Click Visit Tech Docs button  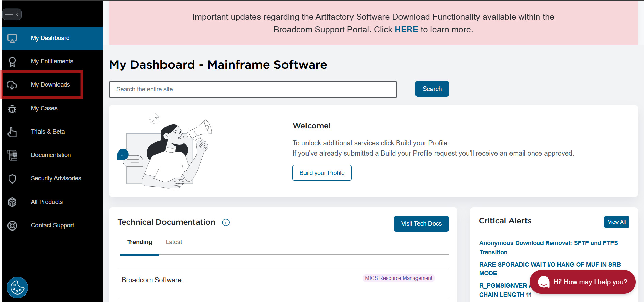click(x=421, y=224)
